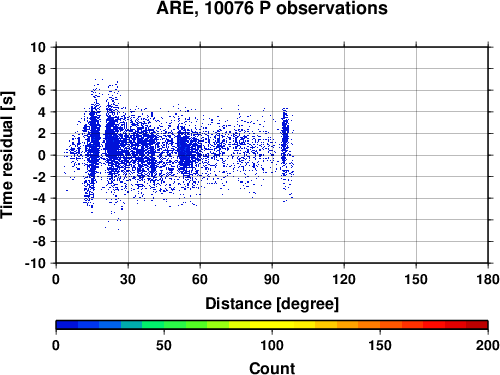This screenshot has height=375, width=500.
Task: Click the y-axis tick label -10
Action: click(x=35, y=263)
